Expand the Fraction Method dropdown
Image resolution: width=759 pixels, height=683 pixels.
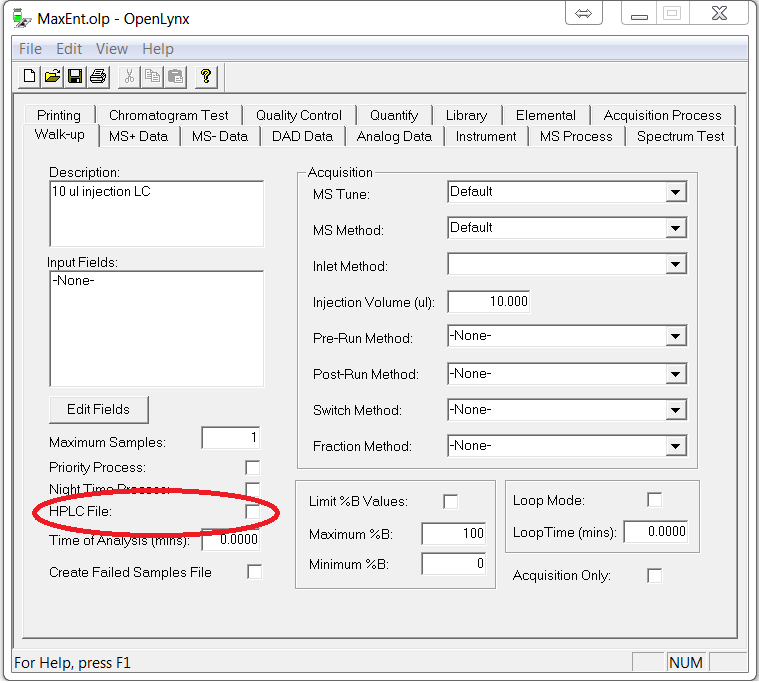coord(676,446)
